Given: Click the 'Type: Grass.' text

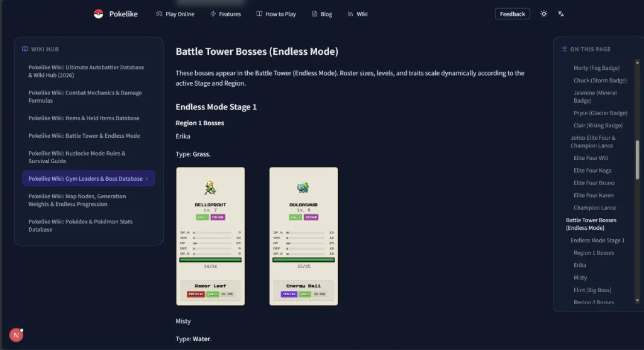Looking at the screenshot, I should [193, 154].
